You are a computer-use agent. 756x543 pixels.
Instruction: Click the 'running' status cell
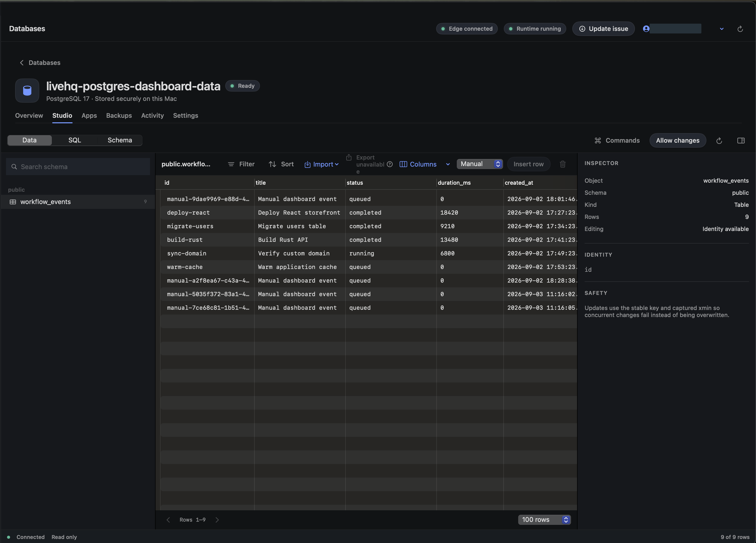tap(391, 253)
